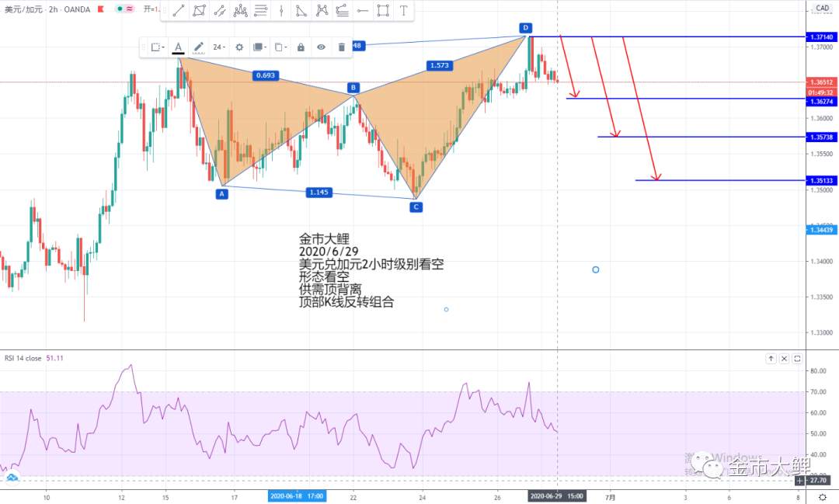Move RSI pane up with arrow button
Image resolution: width=839 pixels, height=504 pixels.
[x=771, y=359]
